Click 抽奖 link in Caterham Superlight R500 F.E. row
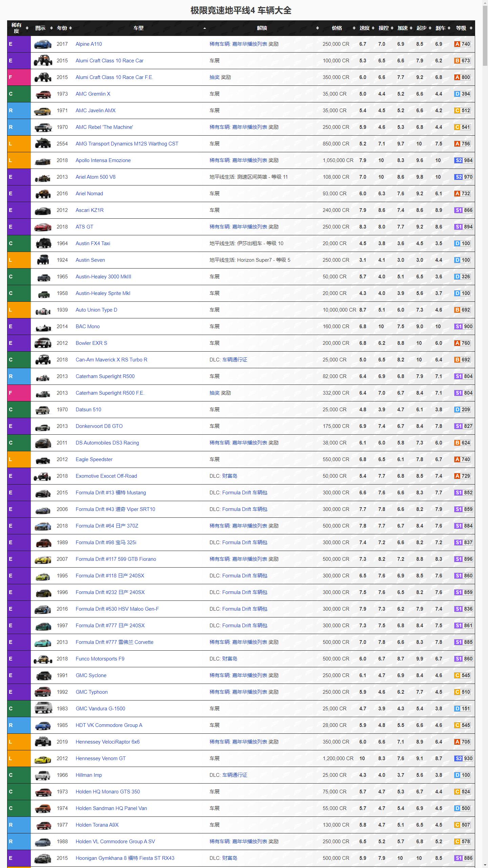Viewport: 488px width, 868px height. [x=215, y=393]
